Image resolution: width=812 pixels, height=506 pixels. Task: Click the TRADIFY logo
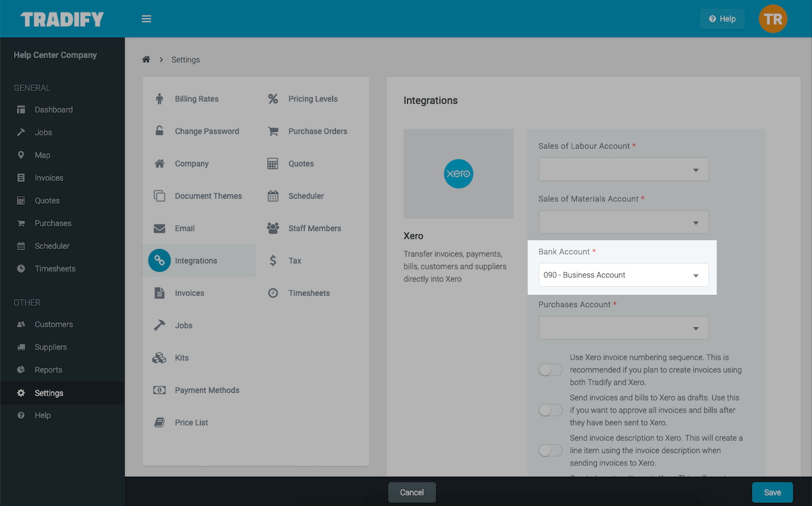pyautogui.click(x=62, y=19)
